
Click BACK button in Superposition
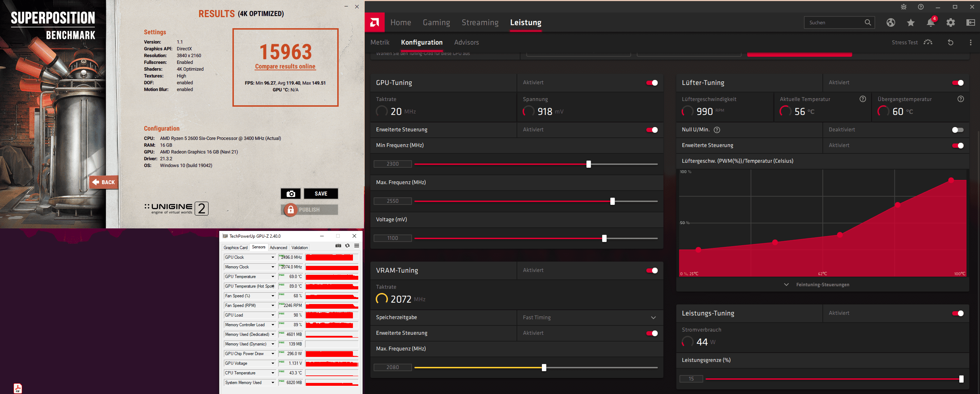coord(104,182)
